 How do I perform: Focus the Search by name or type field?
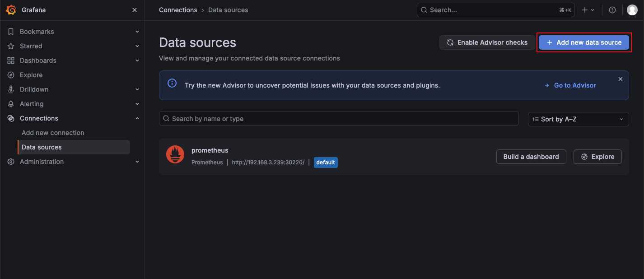339,119
